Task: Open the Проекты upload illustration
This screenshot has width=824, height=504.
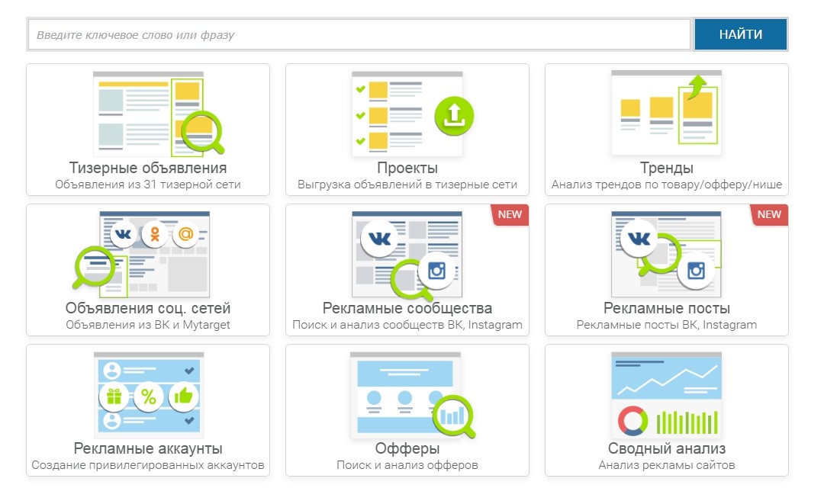Action: (x=412, y=114)
